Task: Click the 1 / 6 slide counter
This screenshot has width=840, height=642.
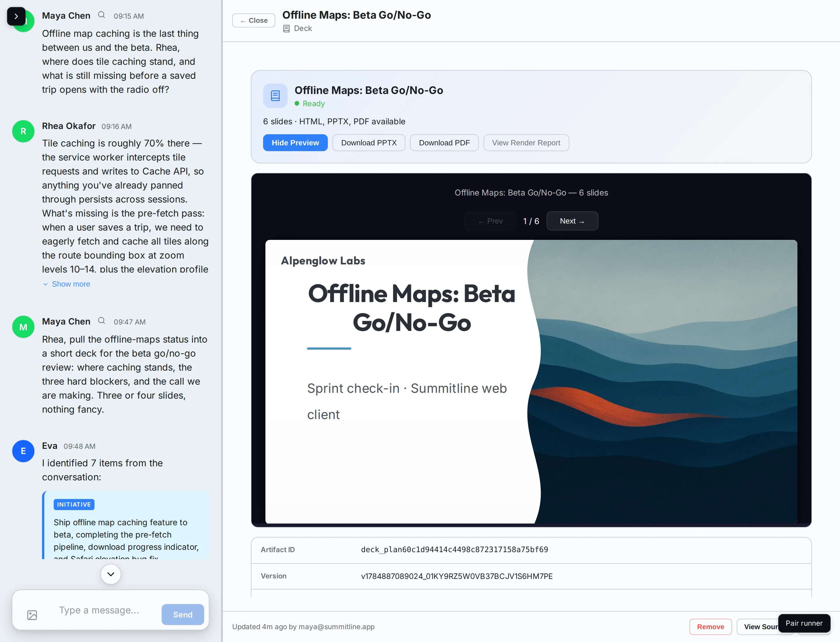Action: (x=531, y=221)
